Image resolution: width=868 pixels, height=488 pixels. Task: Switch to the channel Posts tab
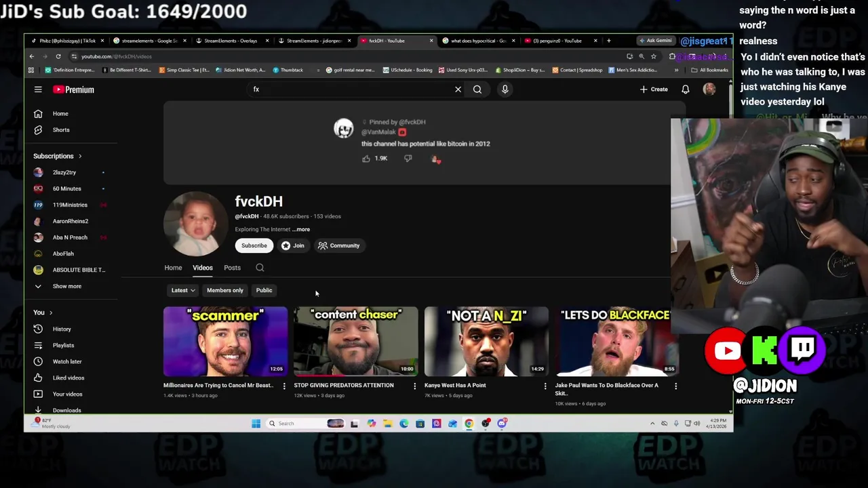tap(232, 268)
